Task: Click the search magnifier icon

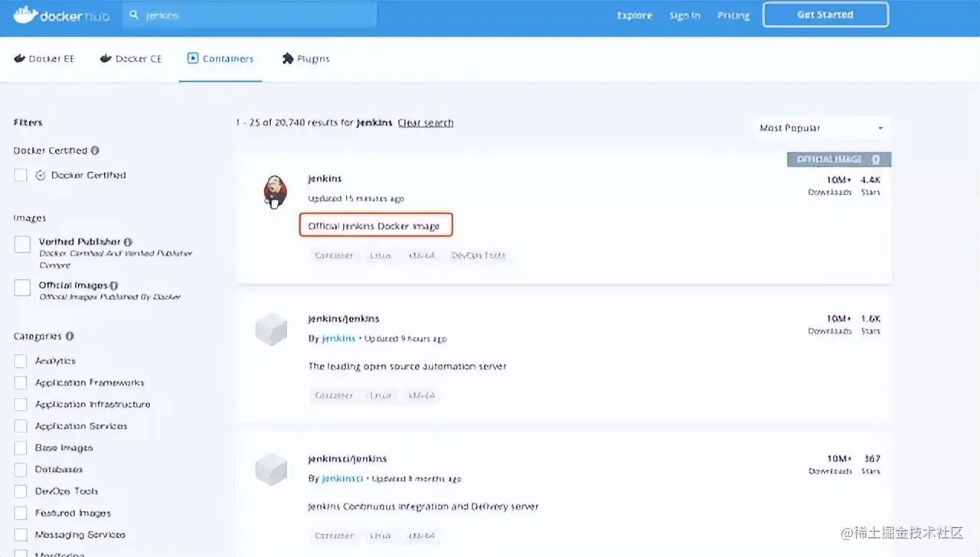Action: 134,15
